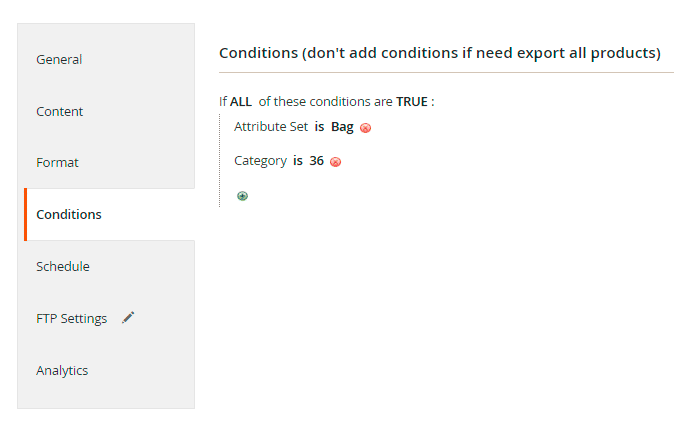Screen dimensions: 685x432
Task: Click the Attribute Set condition label
Action: pyautogui.click(x=271, y=127)
